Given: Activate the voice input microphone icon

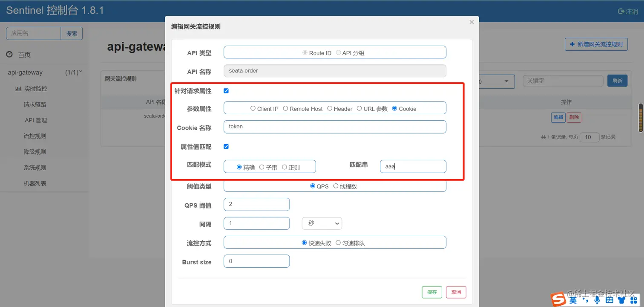Looking at the screenshot, I should tap(597, 300).
